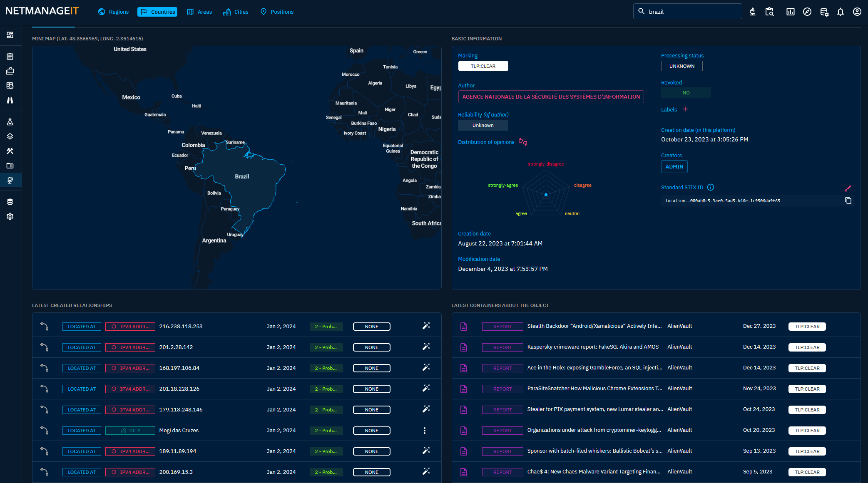Edit the STIX ID with the brush icon

[x=848, y=188]
